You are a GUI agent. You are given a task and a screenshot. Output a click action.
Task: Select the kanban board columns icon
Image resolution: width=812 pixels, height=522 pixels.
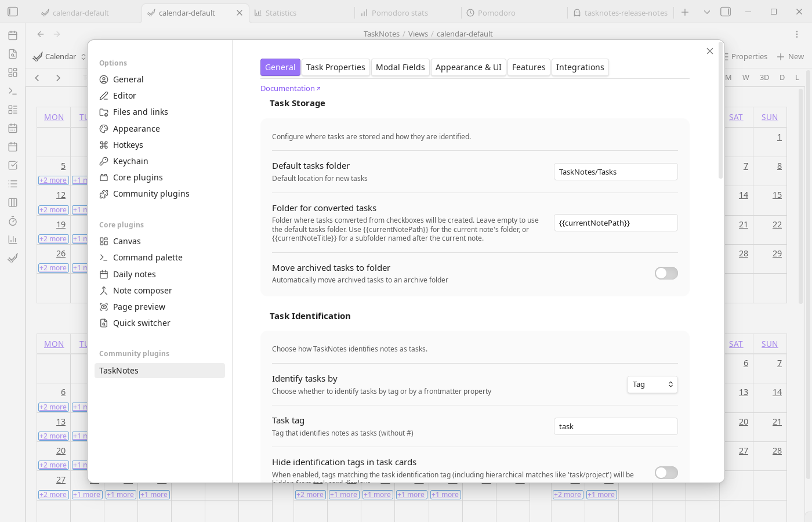point(13,202)
